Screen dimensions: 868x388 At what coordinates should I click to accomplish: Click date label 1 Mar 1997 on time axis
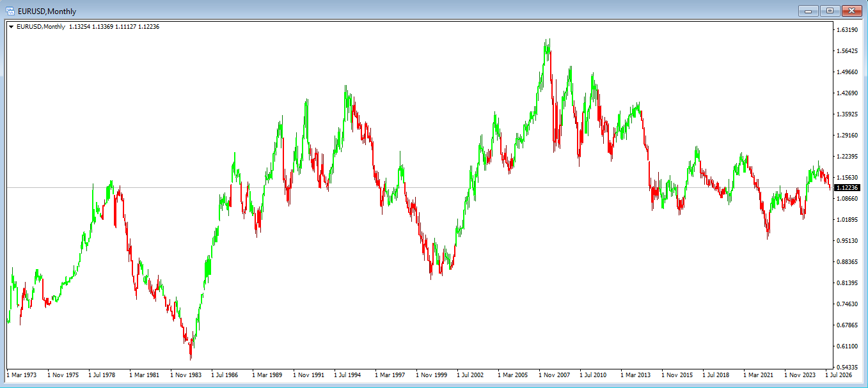tap(391, 375)
